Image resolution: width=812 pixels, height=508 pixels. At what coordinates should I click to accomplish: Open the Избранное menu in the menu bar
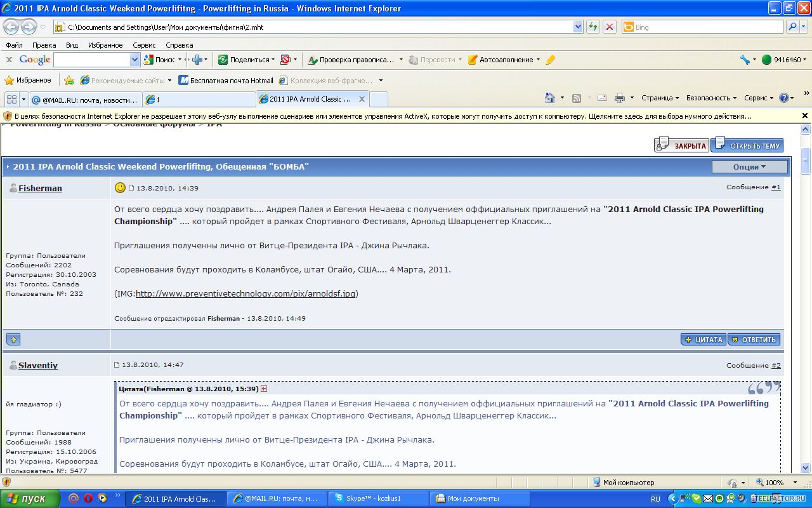(x=105, y=45)
